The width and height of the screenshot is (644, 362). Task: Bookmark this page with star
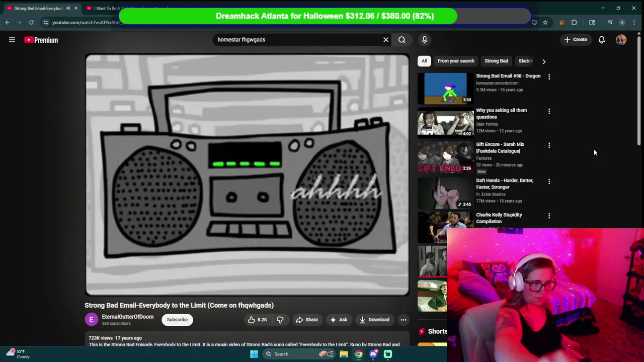545,22
